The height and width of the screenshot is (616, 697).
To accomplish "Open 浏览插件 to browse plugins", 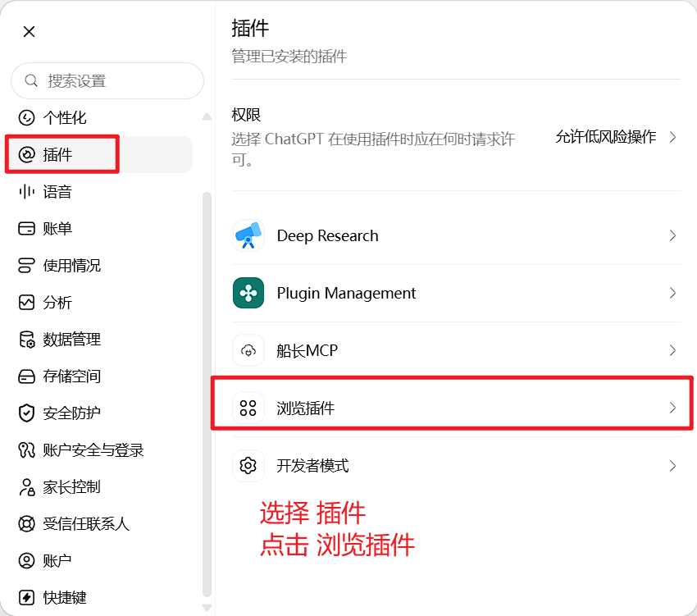I will click(456, 408).
